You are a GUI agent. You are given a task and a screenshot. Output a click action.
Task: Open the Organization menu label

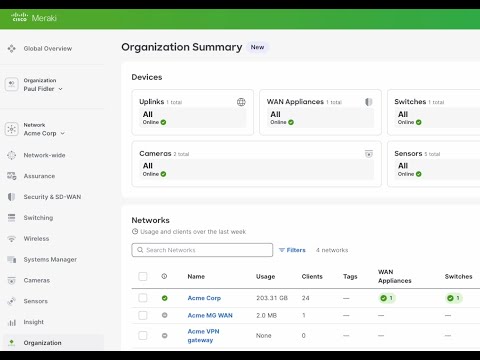pos(42,343)
